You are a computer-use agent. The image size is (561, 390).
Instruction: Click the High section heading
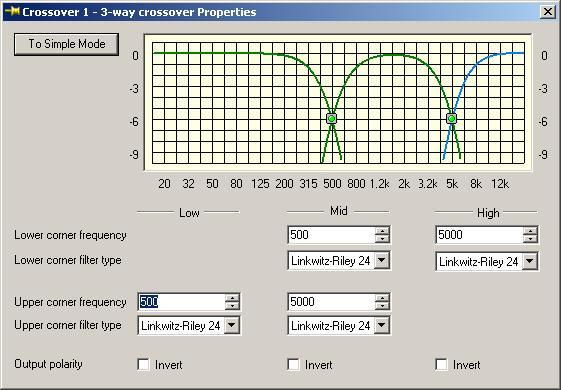pyautogui.click(x=488, y=213)
